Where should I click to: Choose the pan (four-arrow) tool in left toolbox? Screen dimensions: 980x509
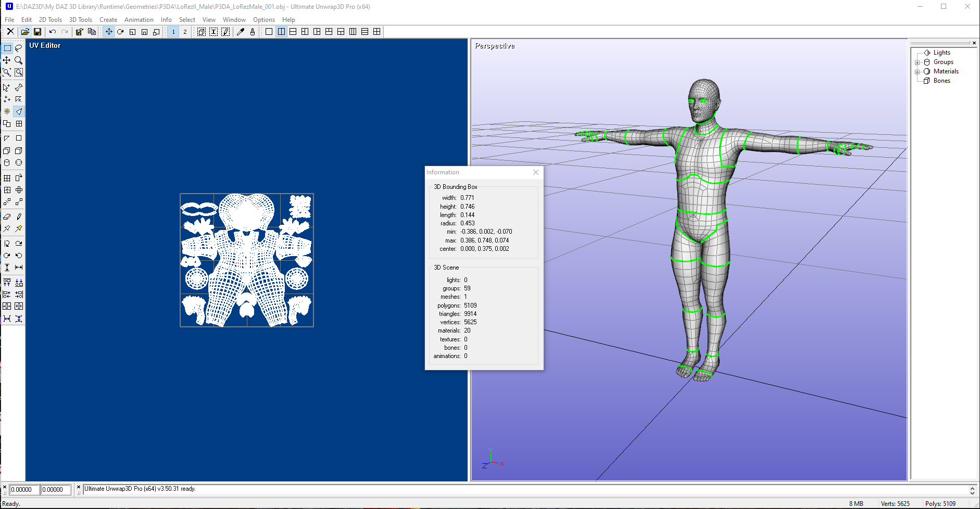pos(7,60)
